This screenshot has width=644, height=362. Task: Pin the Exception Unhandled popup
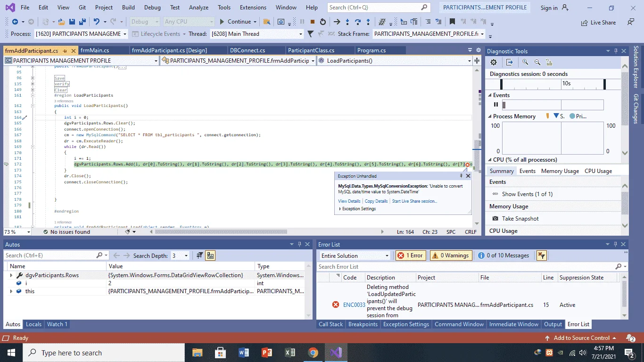pos(461,176)
